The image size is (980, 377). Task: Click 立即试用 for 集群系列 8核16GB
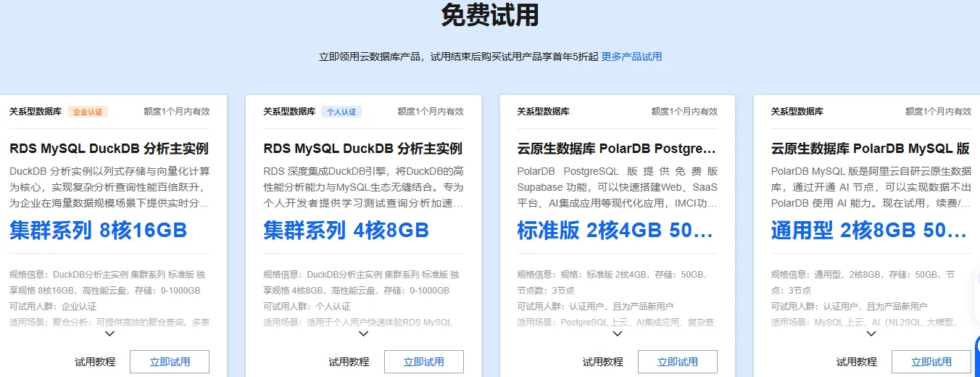(170, 362)
